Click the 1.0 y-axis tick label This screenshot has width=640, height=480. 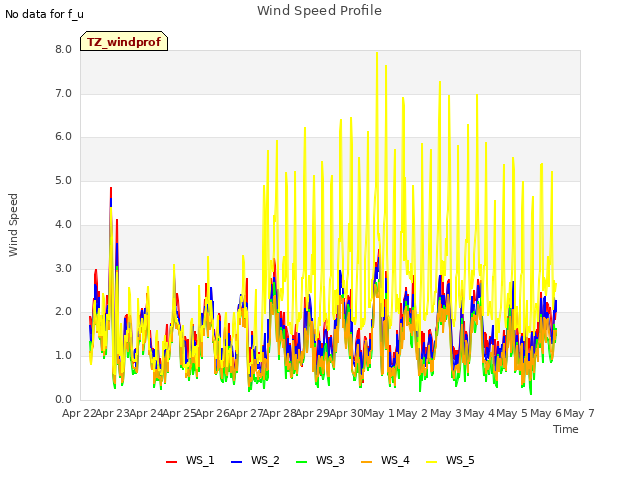(x=63, y=356)
